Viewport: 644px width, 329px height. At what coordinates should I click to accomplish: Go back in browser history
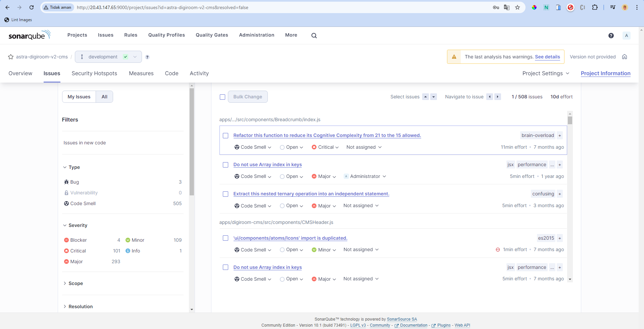pos(7,7)
